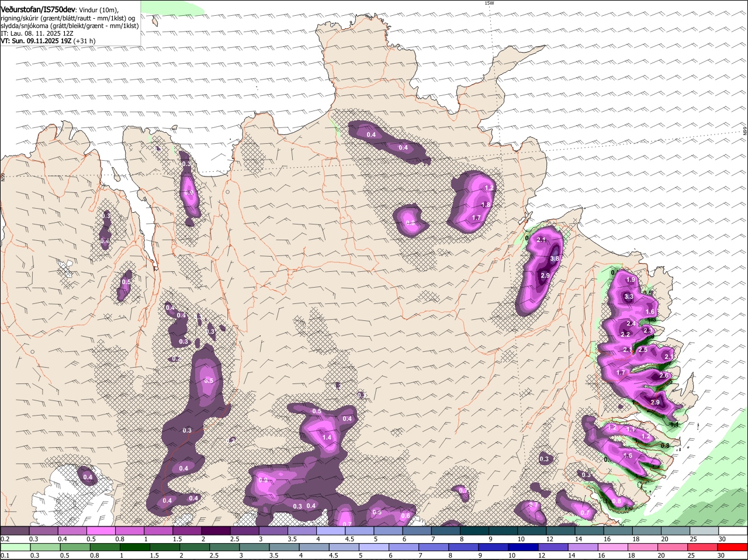Viewport: 748px width, 560px height.
Task: Click the bottom-row red swatch starting at 30
Action: [733, 547]
